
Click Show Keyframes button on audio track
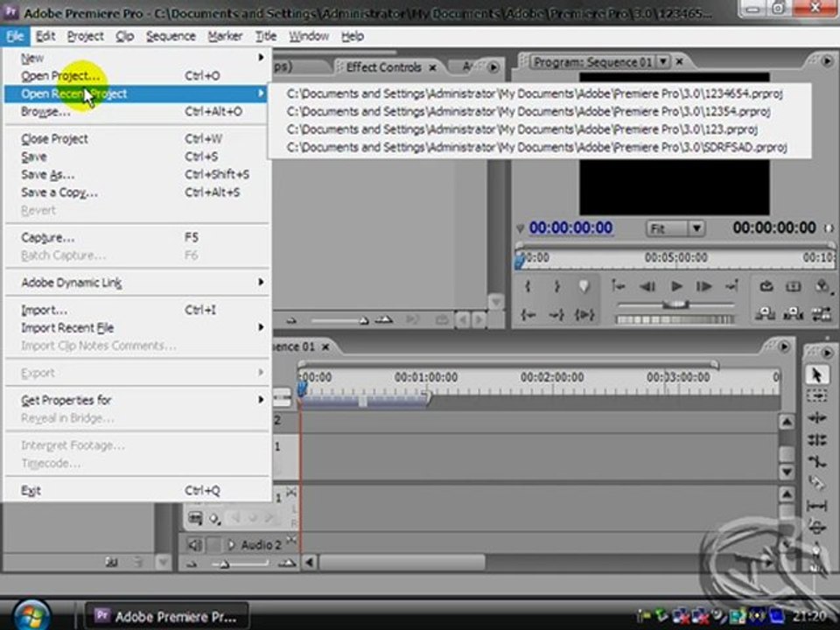pos(215,519)
